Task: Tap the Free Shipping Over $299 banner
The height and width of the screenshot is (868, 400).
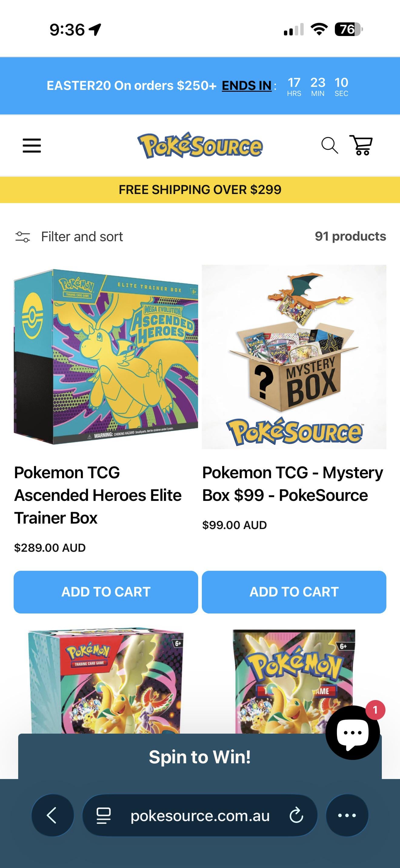Action: (x=200, y=190)
